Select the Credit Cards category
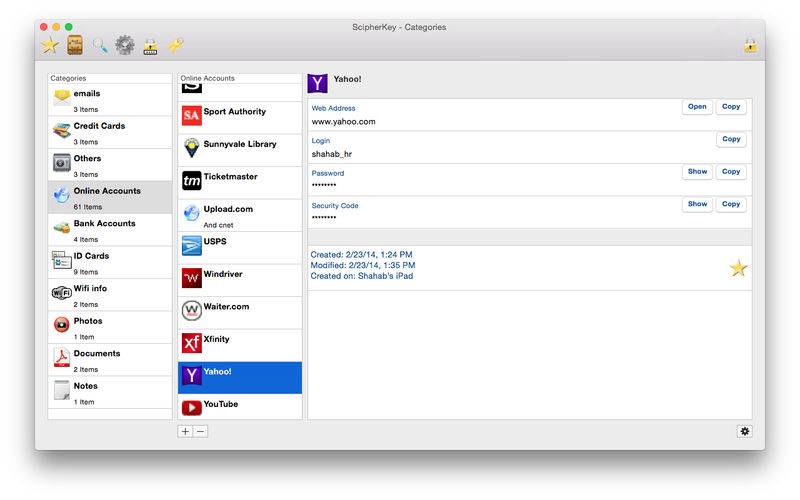This screenshot has width=800, height=500. coord(110,133)
